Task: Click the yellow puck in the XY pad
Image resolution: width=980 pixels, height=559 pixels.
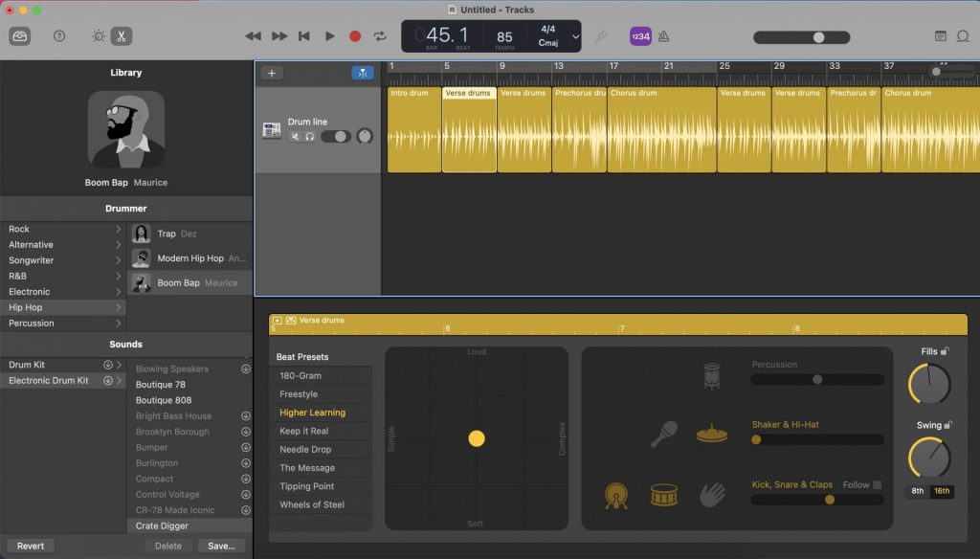Action: tap(477, 438)
